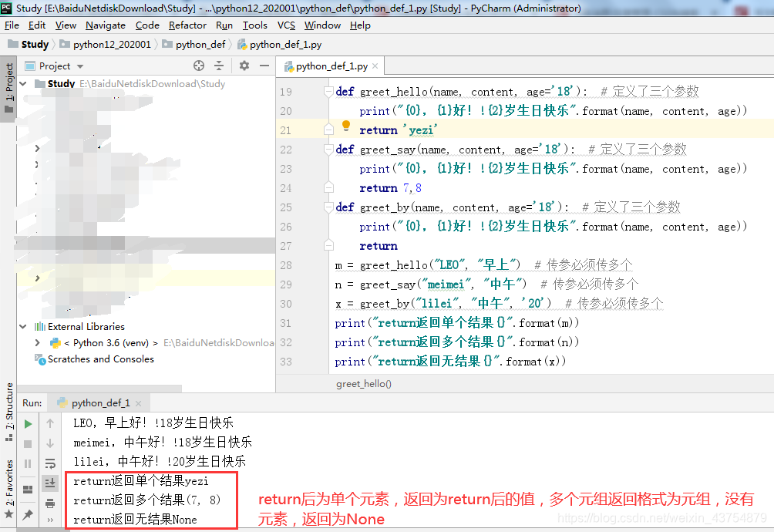The height and width of the screenshot is (532, 774).
Task: Click the collapse all icon in Project panel
Action: click(x=219, y=66)
